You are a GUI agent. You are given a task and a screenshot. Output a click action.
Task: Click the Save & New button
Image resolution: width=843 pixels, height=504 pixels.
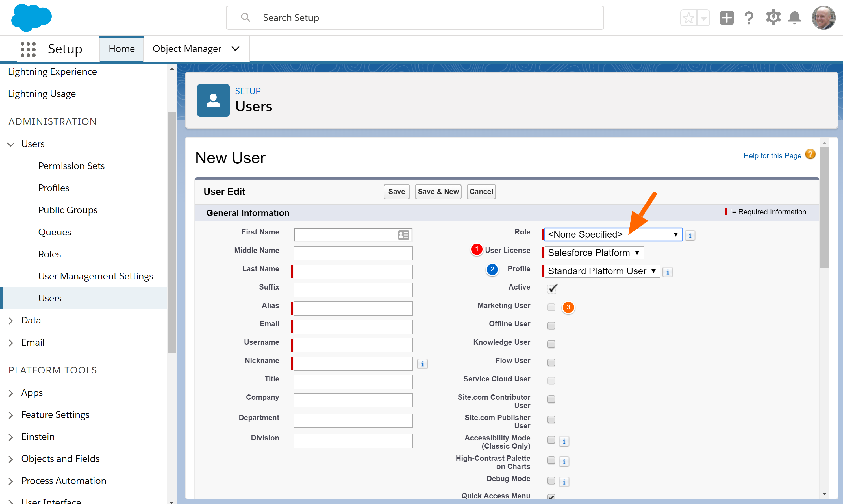[438, 192]
